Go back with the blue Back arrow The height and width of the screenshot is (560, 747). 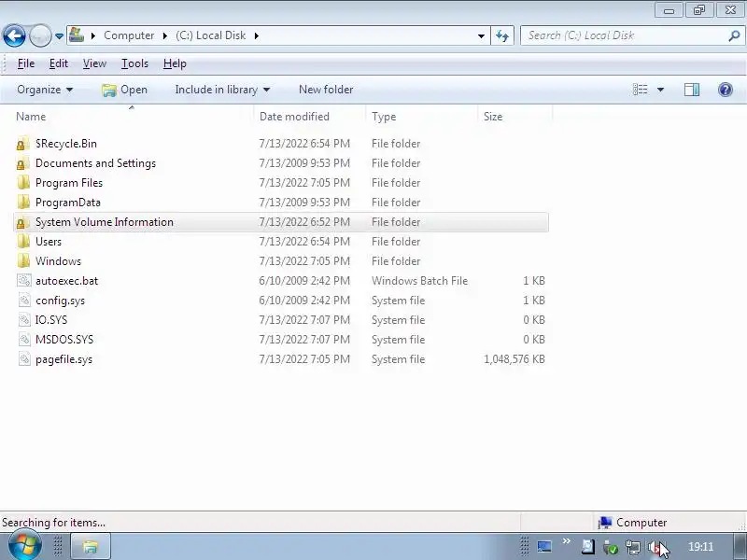(x=14, y=35)
